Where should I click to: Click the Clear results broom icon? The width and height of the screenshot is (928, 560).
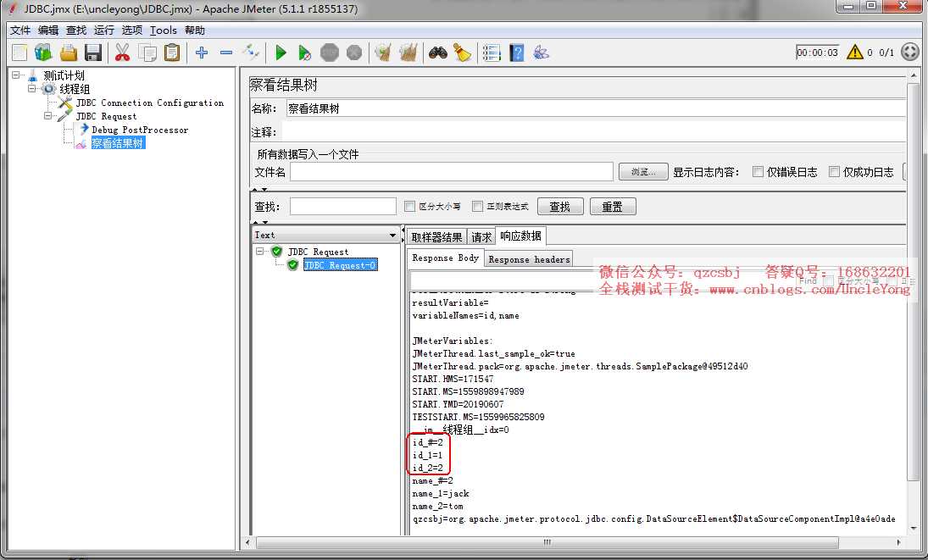click(x=383, y=53)
